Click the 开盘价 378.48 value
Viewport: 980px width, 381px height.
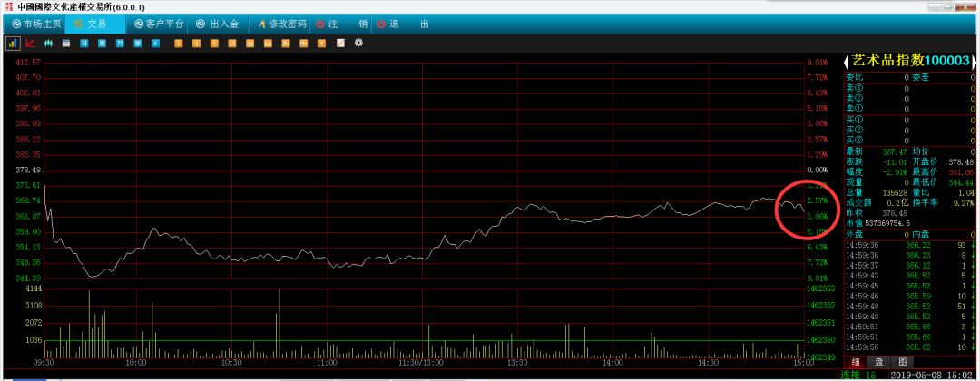(961, 161)
